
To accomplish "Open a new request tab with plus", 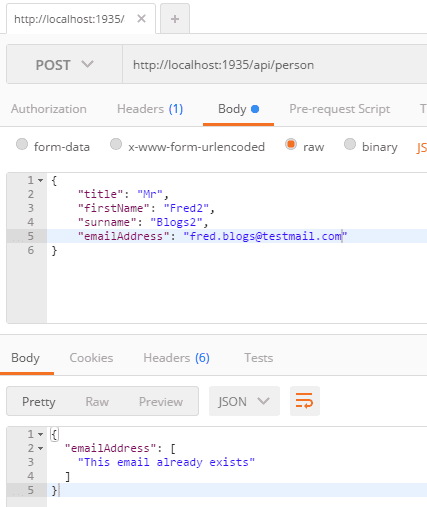I will click(x=175, y=19).
